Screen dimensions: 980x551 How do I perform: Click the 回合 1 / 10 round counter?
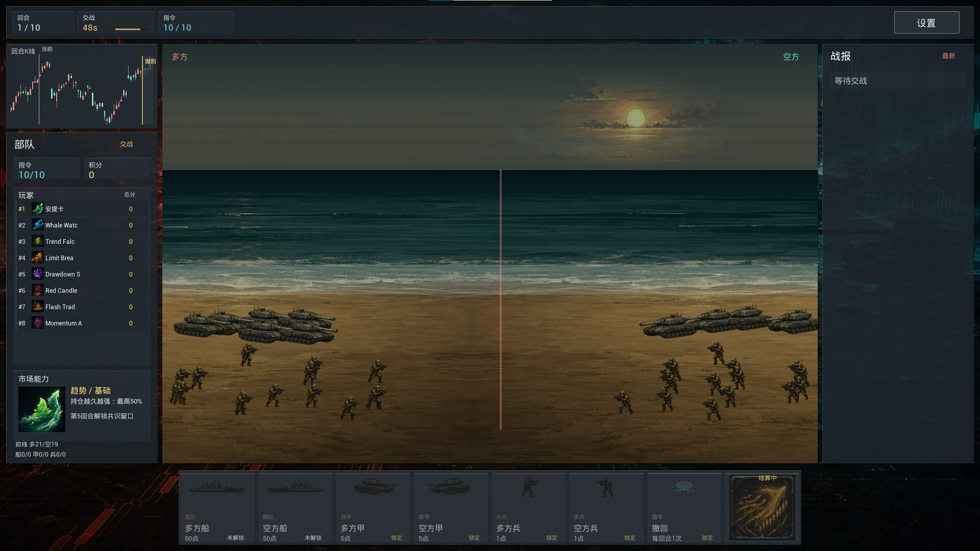pyautogui.click(x=43, y=23)
